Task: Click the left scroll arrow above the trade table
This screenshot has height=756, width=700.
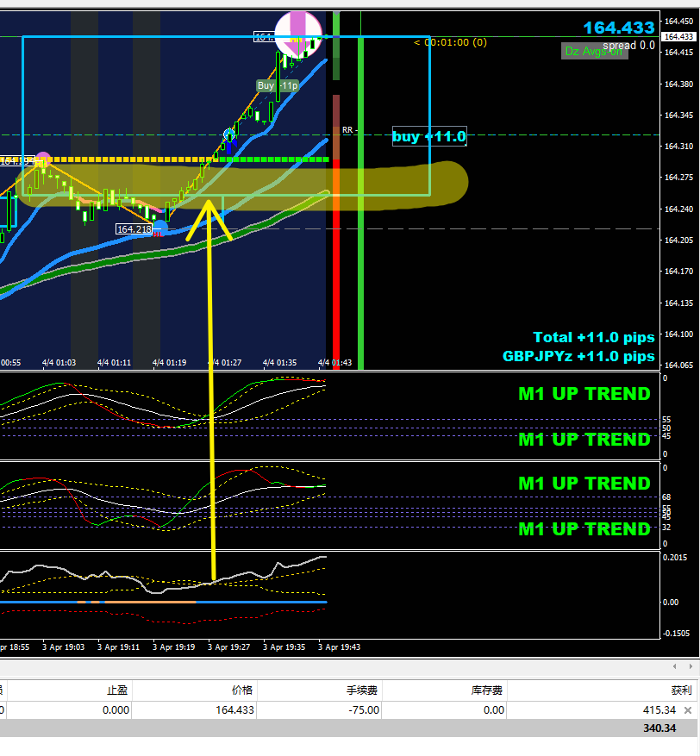Action: (x=674, y=666)
